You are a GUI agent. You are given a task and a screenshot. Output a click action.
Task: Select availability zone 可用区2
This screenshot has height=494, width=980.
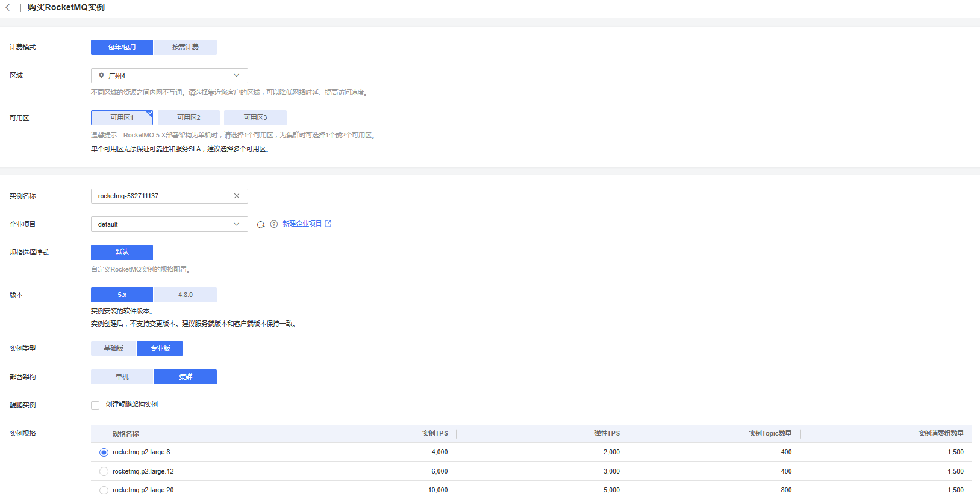point(189,117)
